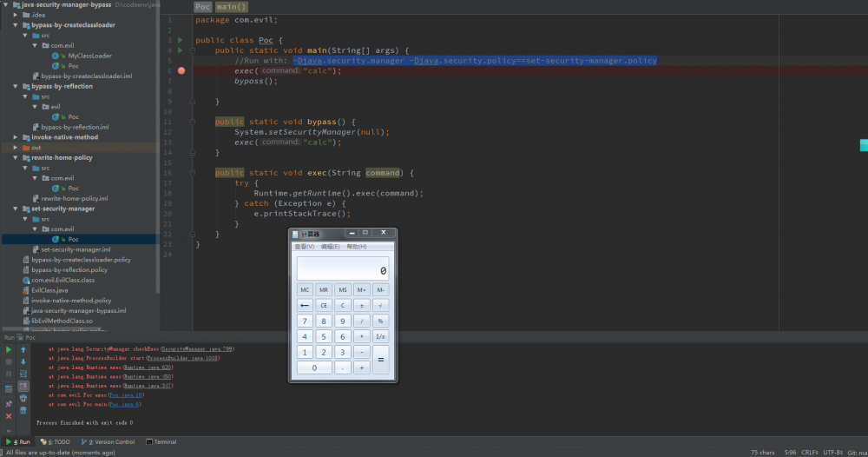
Task: Expand the invoke-native-method module folder
Action: tap(16, 137)
